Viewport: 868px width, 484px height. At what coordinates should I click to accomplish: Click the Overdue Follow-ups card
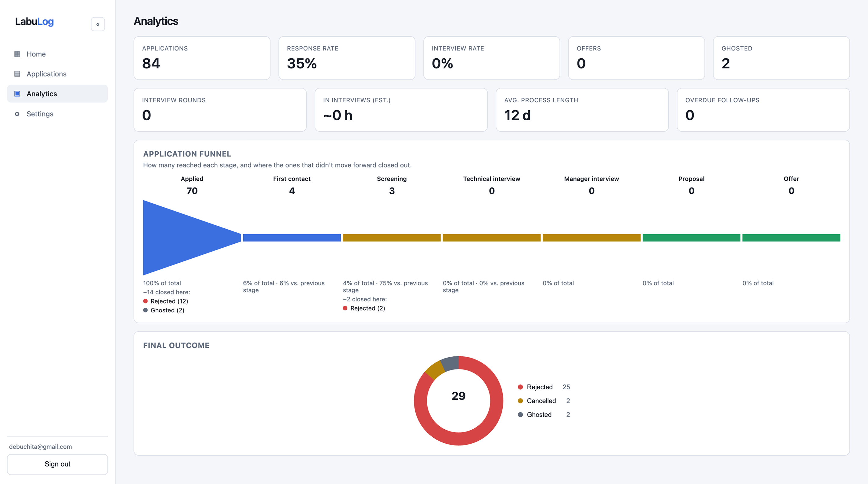[763, 110]
